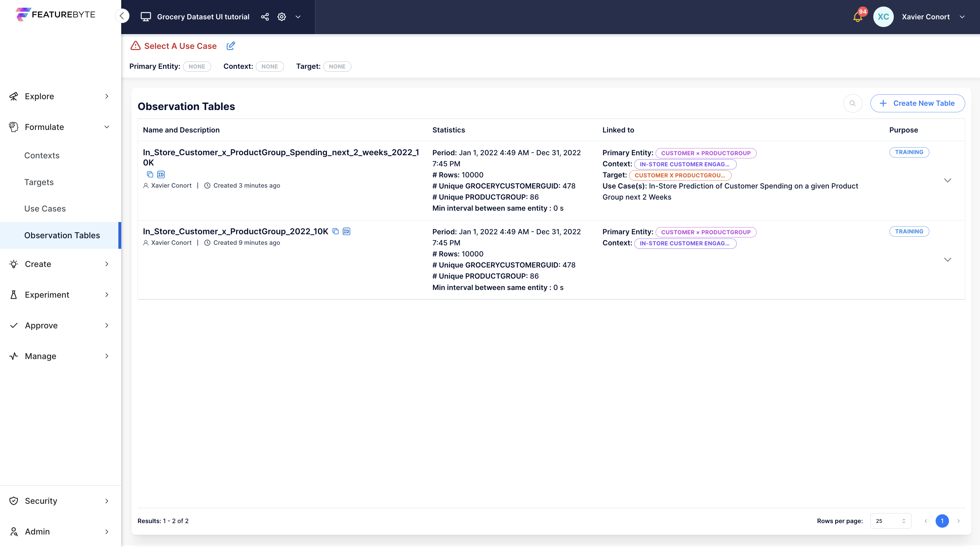Open notifications bell with 94 badge
This screenshot has height=547, width=980.
click(858, 17)
